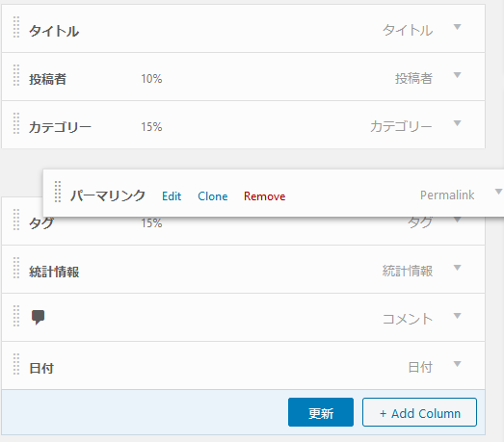Expand the カテゴリー column settings arrow
Screen dimensions: 504x442
[x=457, y=123]
